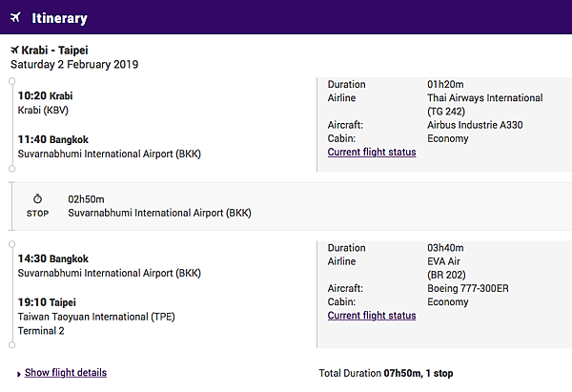The height and width of the screenshot is (392, 572).
Task: Click the timeline circle above 14:30 Bangkok
Action: 12,244
